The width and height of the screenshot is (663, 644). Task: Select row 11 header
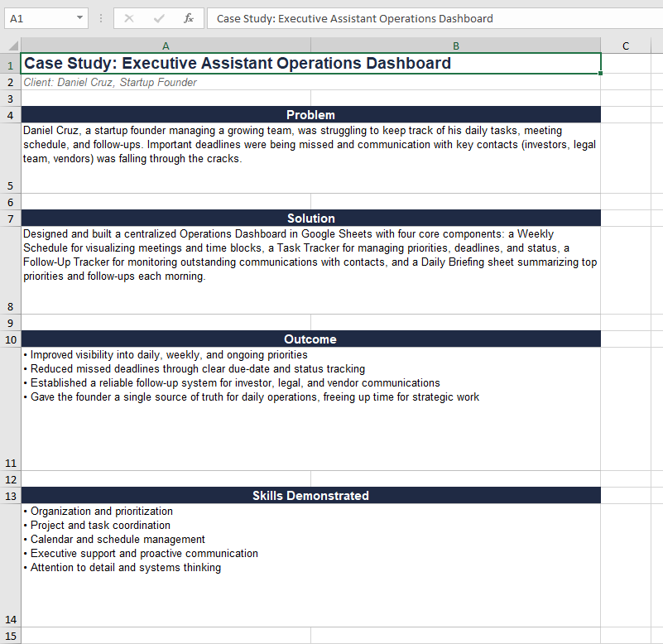(10, 409)
